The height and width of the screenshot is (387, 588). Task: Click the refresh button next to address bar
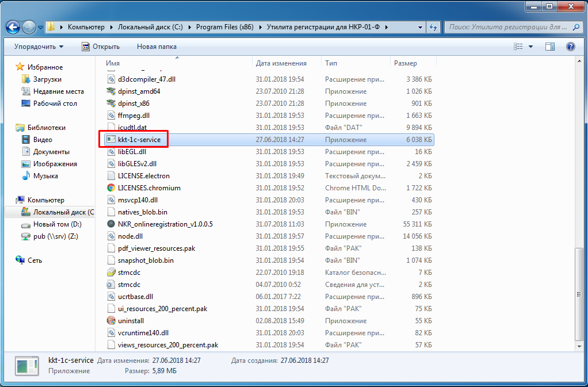click(433, 27)
